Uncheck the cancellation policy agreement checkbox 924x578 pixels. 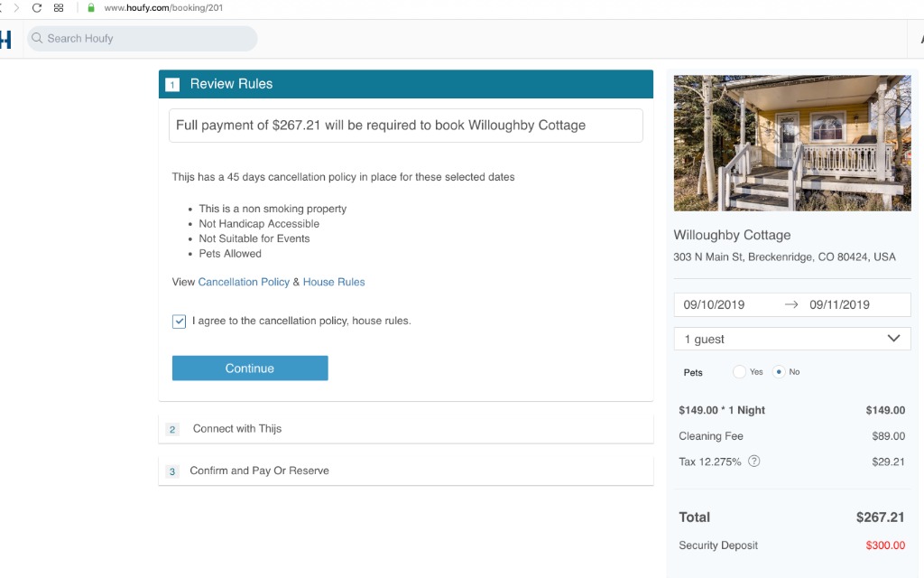coord(180,322)
